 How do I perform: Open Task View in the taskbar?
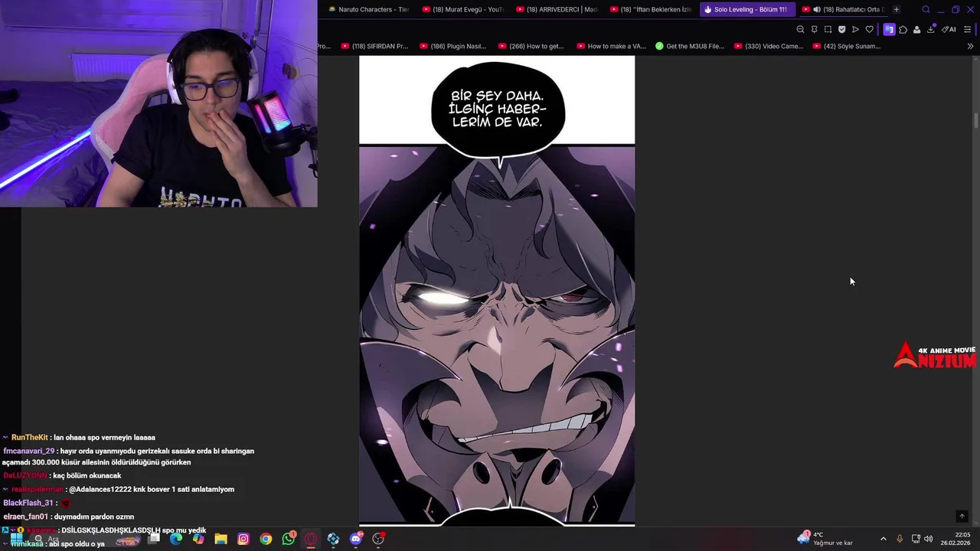(x=154, y=539)
